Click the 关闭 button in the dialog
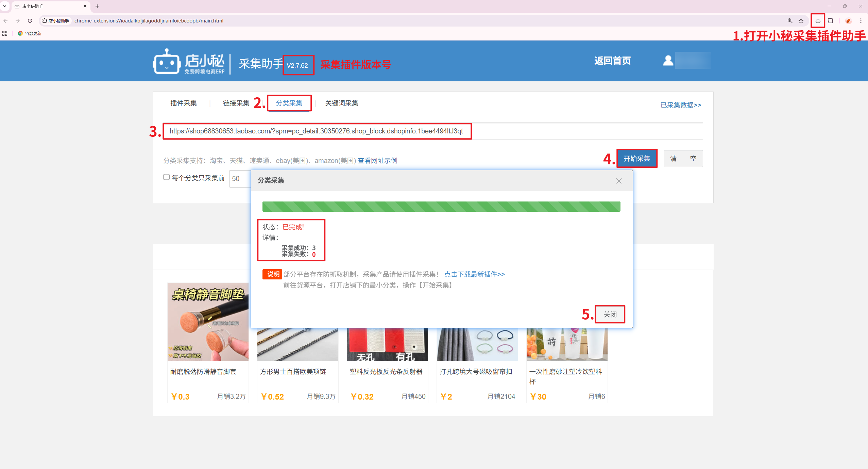 point(610,314)
